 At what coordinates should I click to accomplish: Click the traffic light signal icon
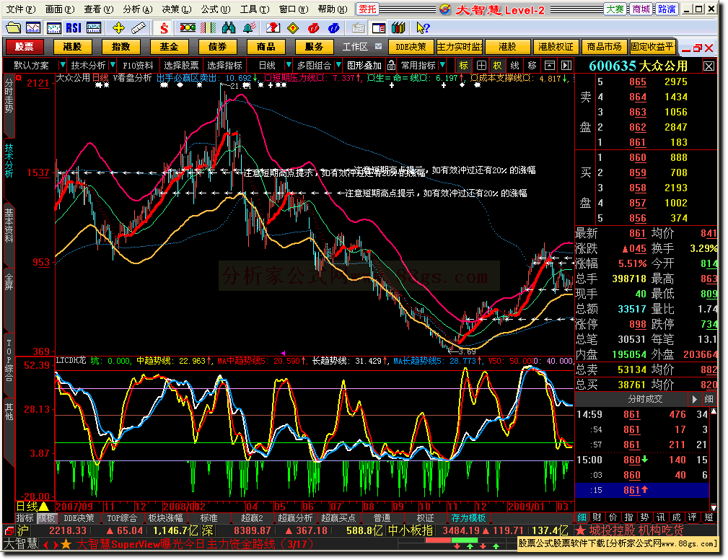pos(188,28)
